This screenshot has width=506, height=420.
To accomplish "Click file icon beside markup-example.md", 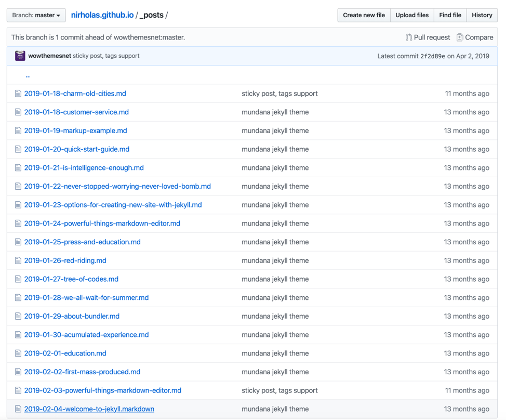I will pos(18,131).
